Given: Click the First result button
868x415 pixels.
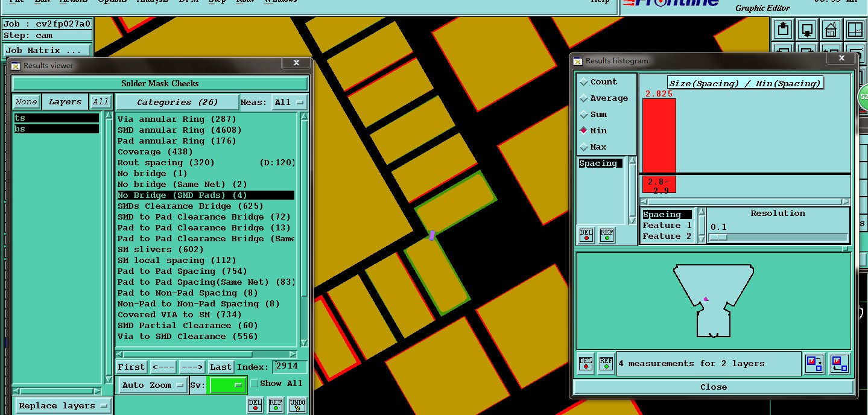Looking at the screenshot, I should click(131, 367).
